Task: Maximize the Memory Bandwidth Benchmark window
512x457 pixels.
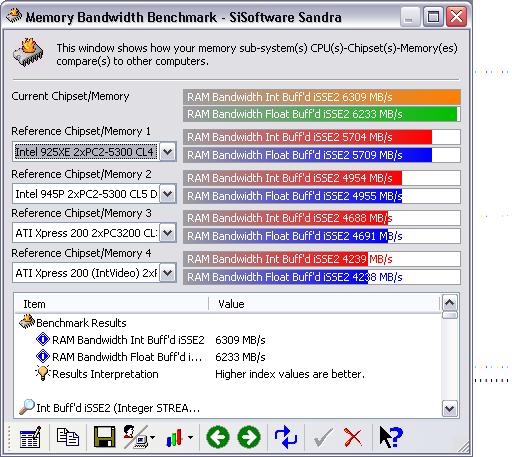Action: tap(433, 16)
